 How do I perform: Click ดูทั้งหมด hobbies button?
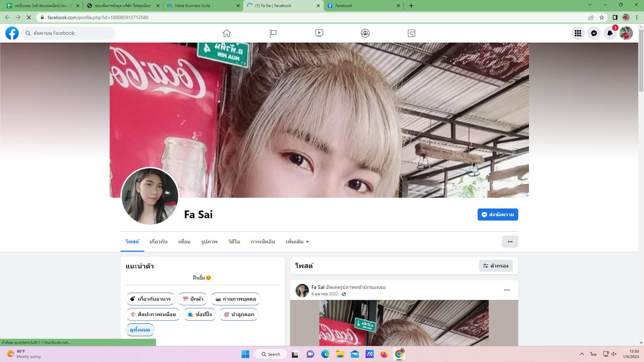click(140, 330)
